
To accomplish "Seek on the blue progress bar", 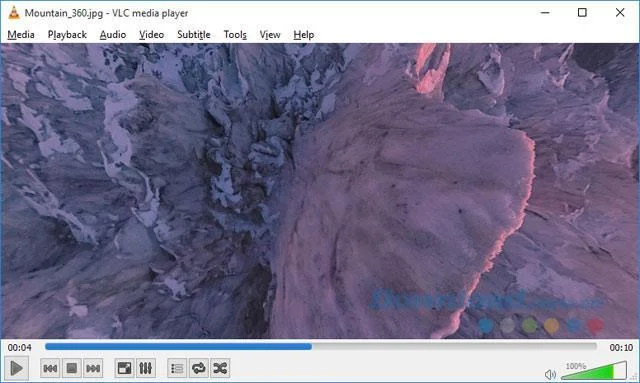I will [320, 347].
